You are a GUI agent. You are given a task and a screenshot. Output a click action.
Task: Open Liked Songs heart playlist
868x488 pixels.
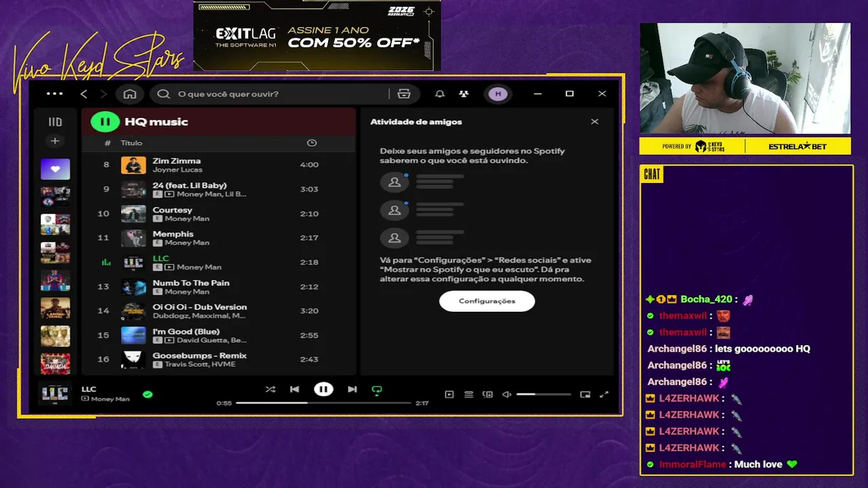coord(55,169)
